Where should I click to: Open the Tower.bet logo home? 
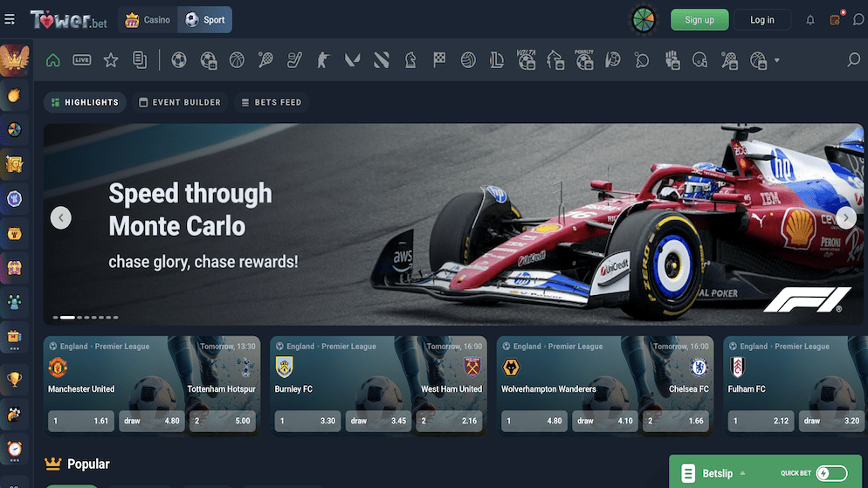69,20
